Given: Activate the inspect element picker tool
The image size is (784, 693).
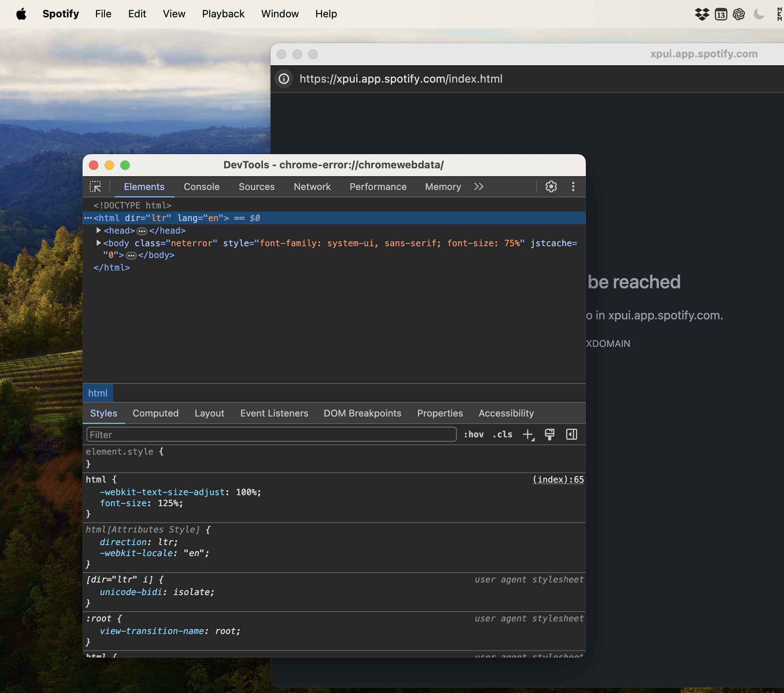Looking at the screenshot, I should coord(95,187).
